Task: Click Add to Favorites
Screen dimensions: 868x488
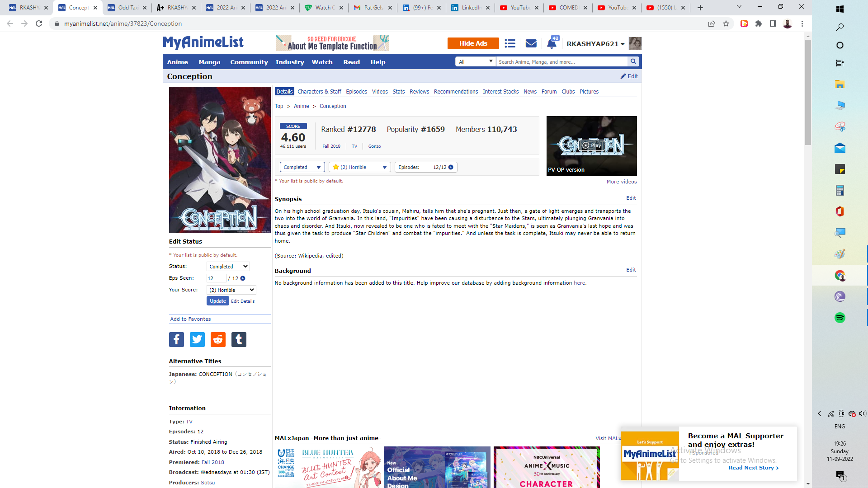Action: [190, 319]
